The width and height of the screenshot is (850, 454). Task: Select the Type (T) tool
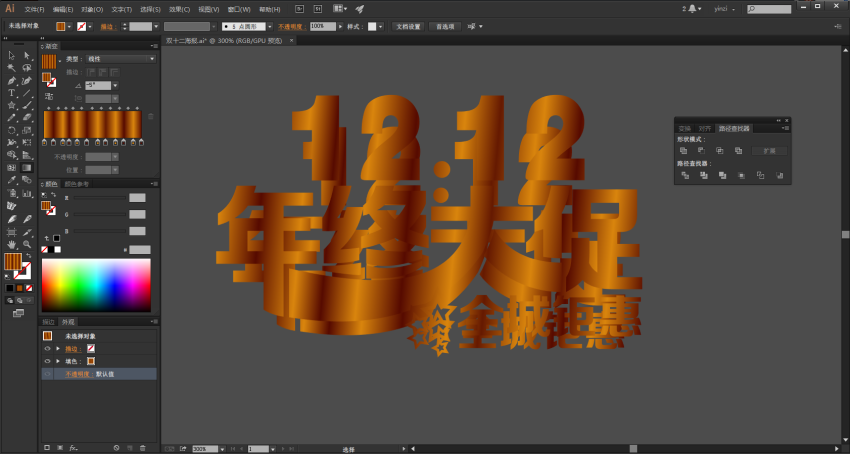(x=11, y=93)
